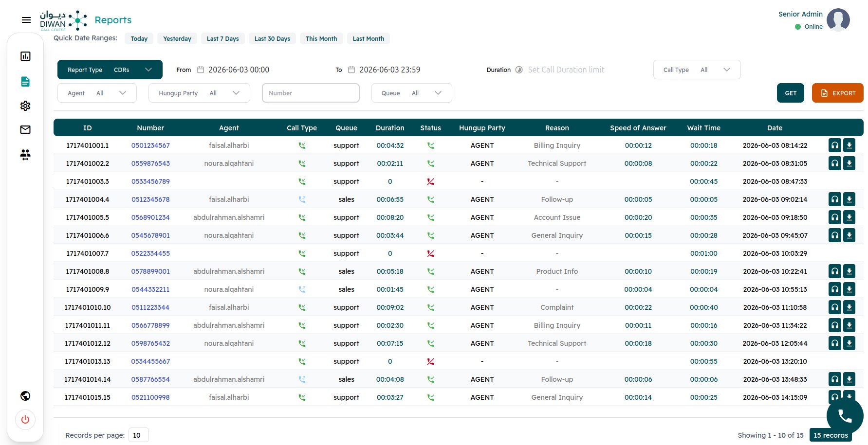The width and height of the screenshot is (868, 445).
Task: Click the orange EXPORT button
Action: (837, 93)
